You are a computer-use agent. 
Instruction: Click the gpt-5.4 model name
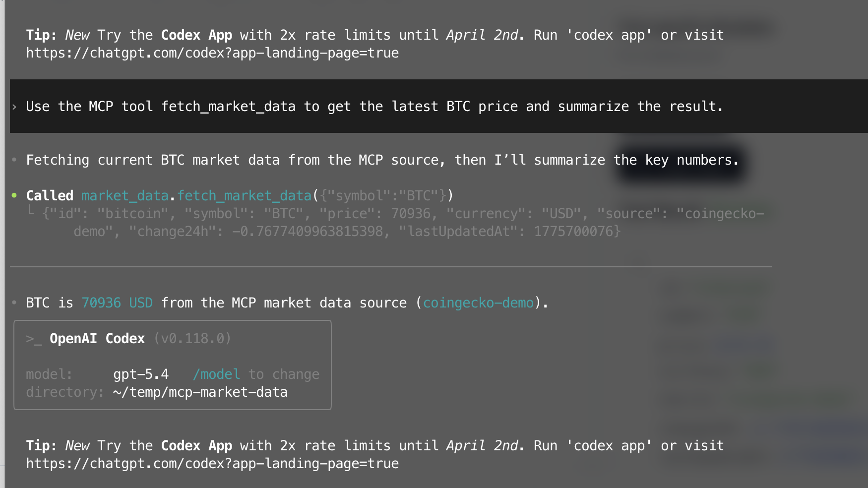141,374
